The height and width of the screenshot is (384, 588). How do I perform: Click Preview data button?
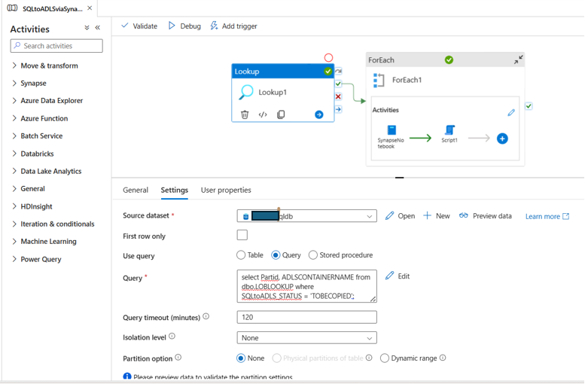[486, 215]
